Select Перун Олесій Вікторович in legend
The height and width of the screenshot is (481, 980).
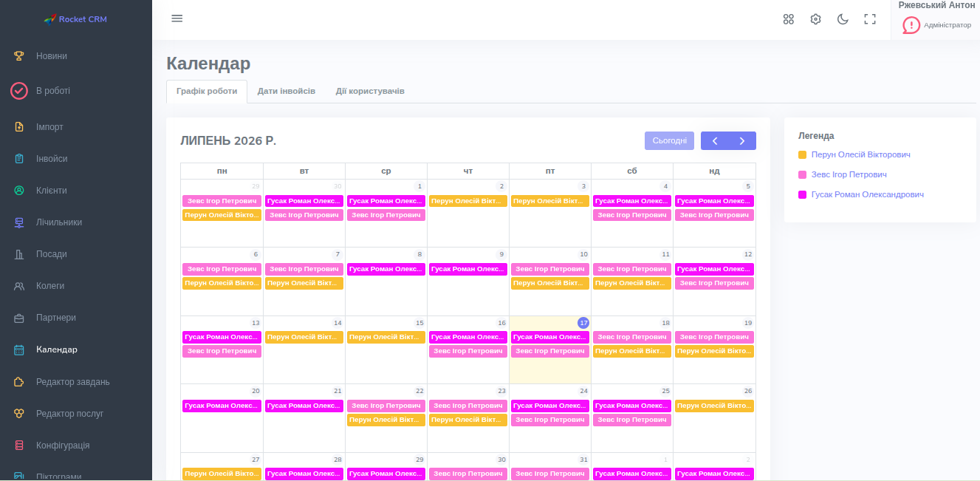tap(860, 155)
